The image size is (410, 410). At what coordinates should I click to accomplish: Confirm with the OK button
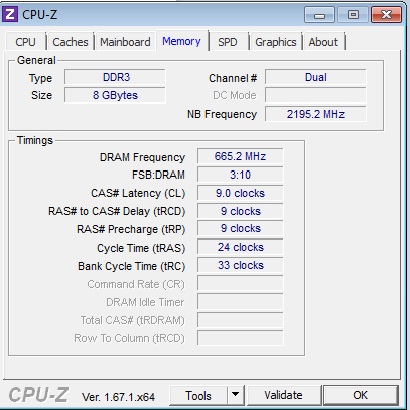[x=360, y=395]
